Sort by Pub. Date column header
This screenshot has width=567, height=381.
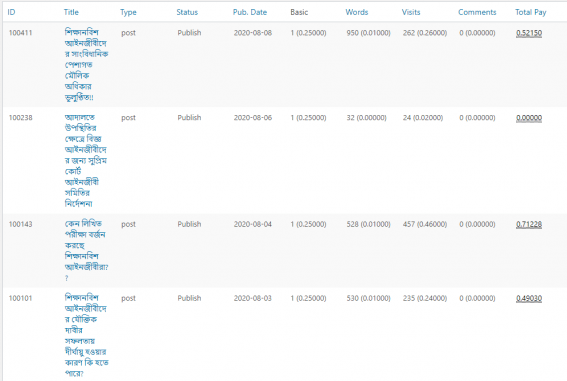(250, 12)
